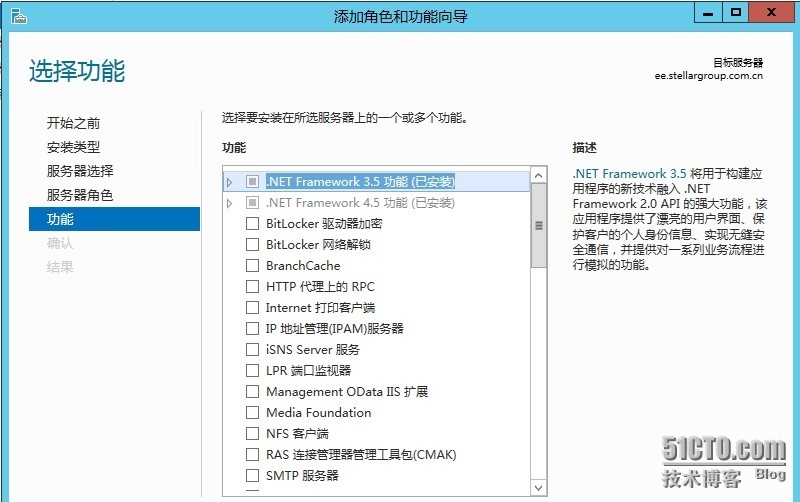Click the features list scroll down arrow
The width and height of the screenshot is (800, 502).
pyautogui.click(x=538, y=488)
